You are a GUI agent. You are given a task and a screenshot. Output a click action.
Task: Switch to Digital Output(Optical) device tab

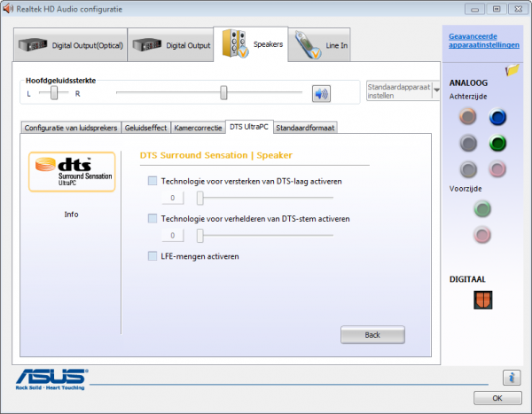click(x=71, y=45)
